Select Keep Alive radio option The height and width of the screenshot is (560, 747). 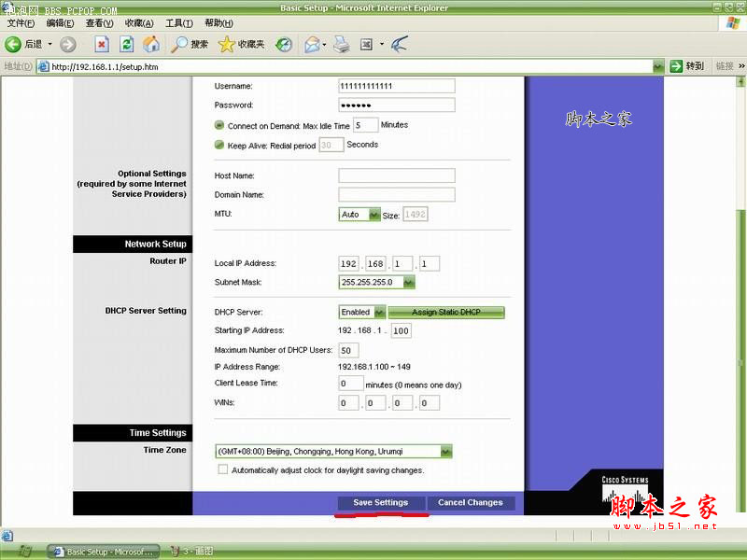tap(219, 146)
